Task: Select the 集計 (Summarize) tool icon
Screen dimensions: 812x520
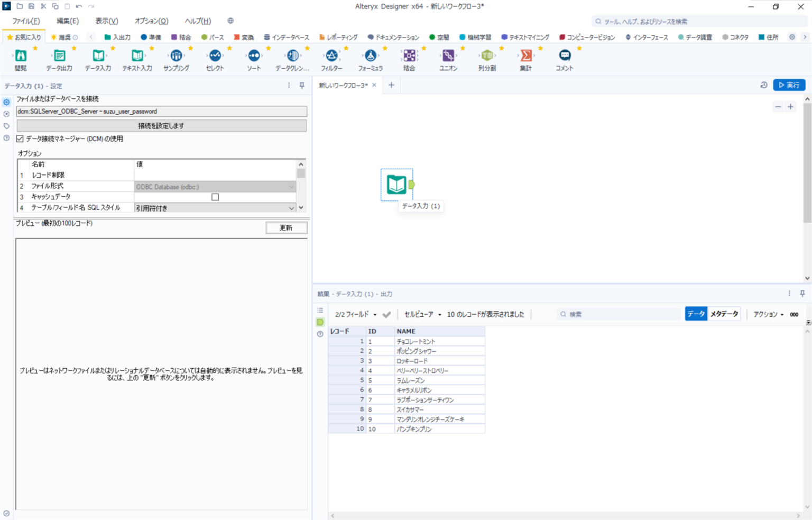Action: (x=525, y=55)
